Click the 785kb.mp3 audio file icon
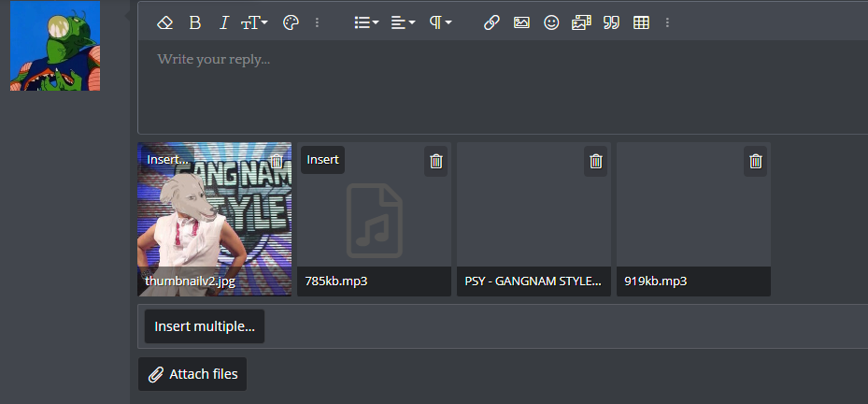The height and width of the screenshot is (404, 868). pos(375,221)
